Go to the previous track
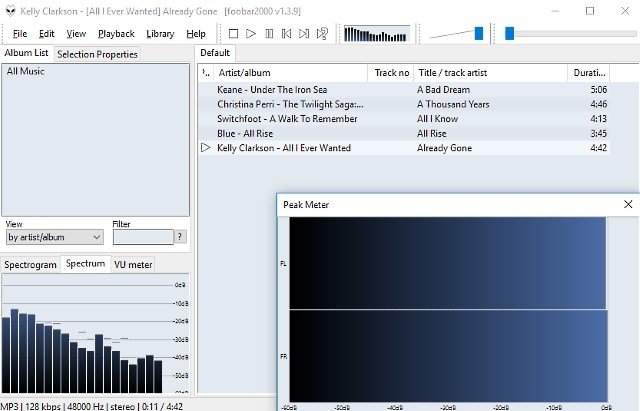Image resolution: width=640 pixels, height=411 pixels. (x=287, y=33)
